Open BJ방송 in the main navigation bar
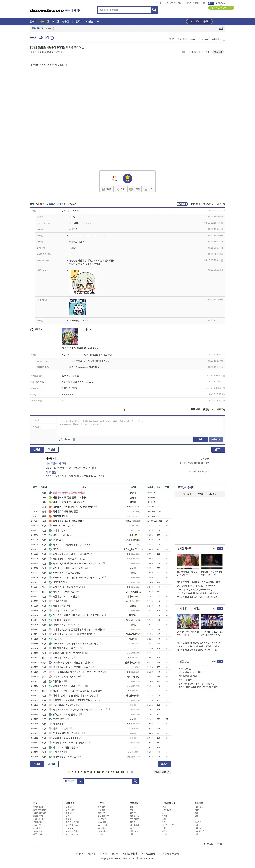The image size is (255, 868). point(89,22)
